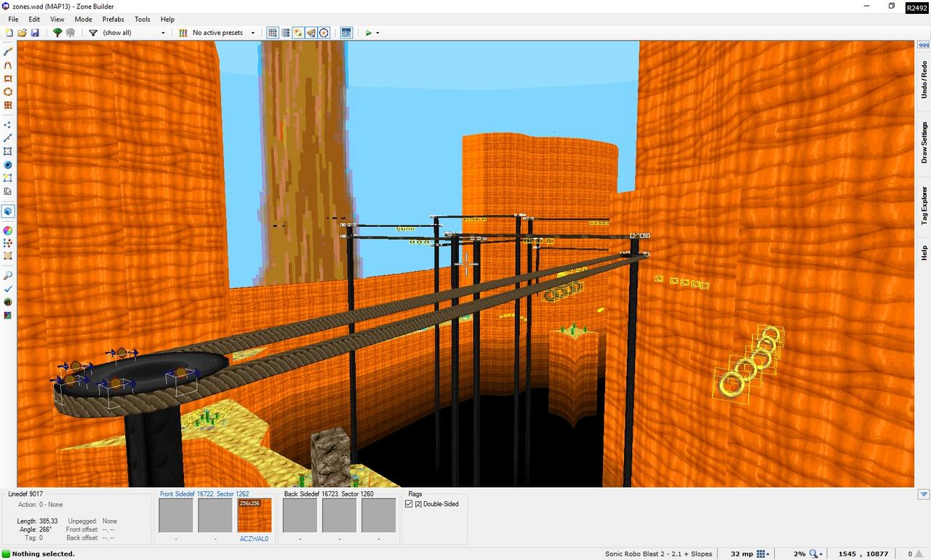Click the Save Map floppy icon
The image size is (931, 560).
(35, 33)
